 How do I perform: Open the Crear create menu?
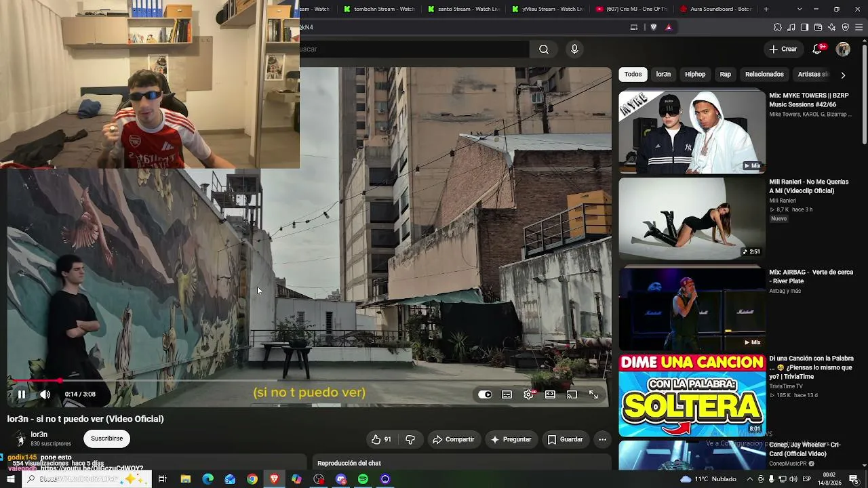click(x=783, y=49)
